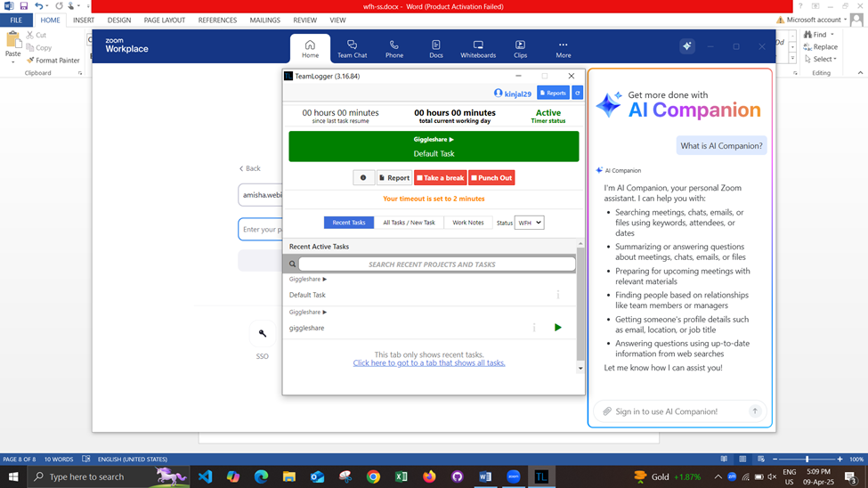The image size is (868, 488).
Task: Click the Search recent projects and tasks field
Action: (437, 264)
